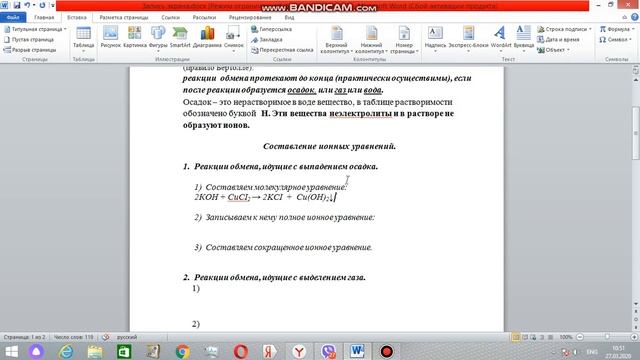Insert a picture with Рисунок
The image size is (640, 360).
pos(111,38)
